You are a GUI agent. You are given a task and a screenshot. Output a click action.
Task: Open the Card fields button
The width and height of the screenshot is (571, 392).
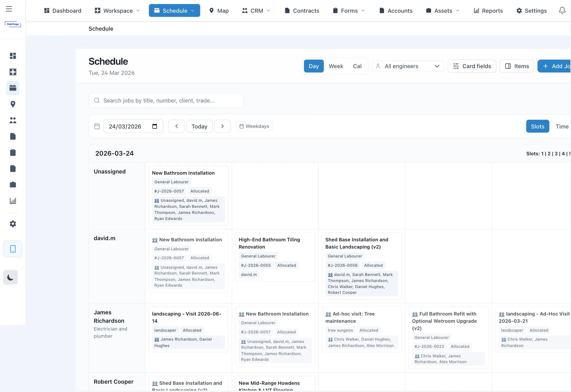tap(472, 66)
